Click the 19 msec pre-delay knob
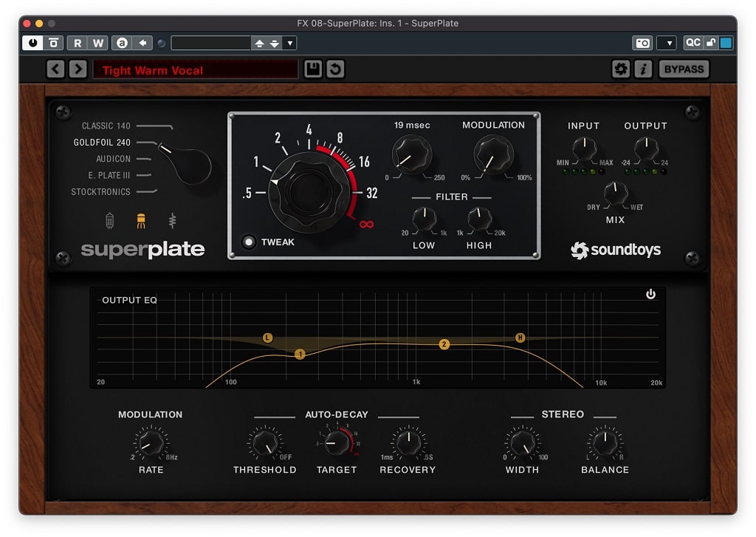Image resolution: width=756 pixels, height=537 pixels. coord(412,155)
